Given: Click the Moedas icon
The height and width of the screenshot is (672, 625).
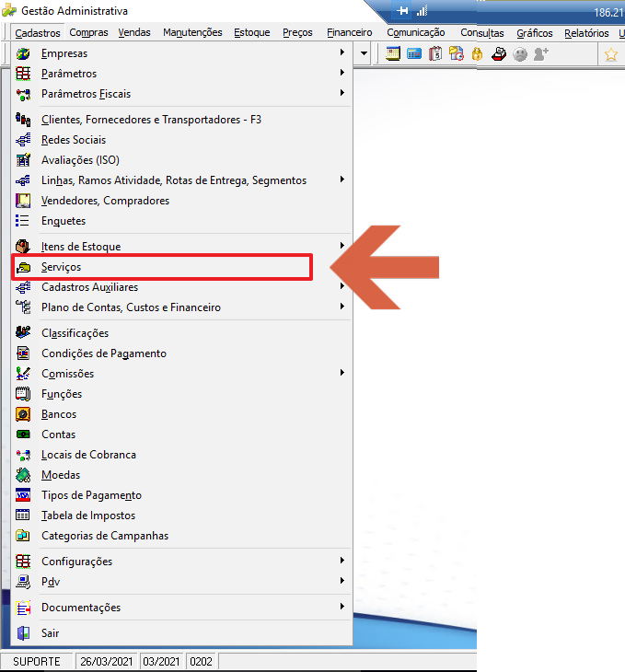Looking at the screenshot, I should tap(23, 475).
